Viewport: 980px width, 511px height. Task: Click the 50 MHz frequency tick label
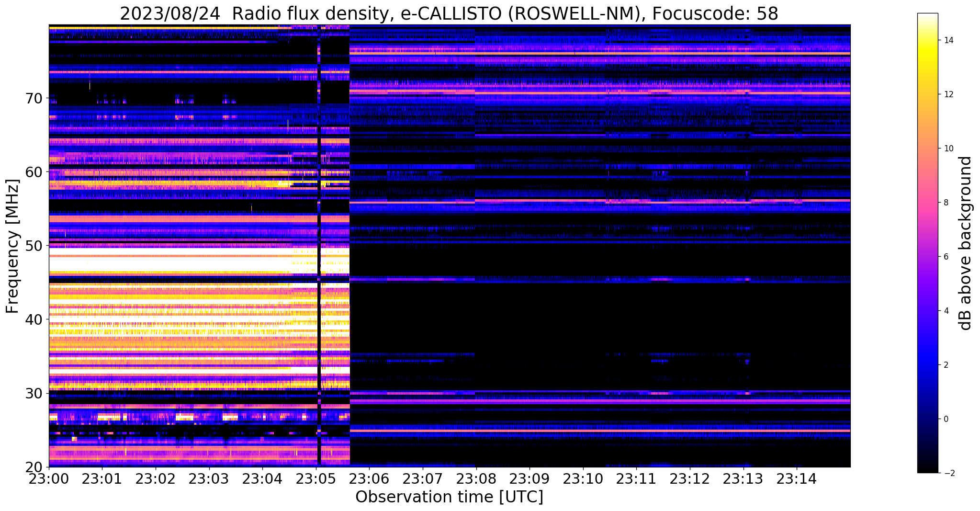34,246
